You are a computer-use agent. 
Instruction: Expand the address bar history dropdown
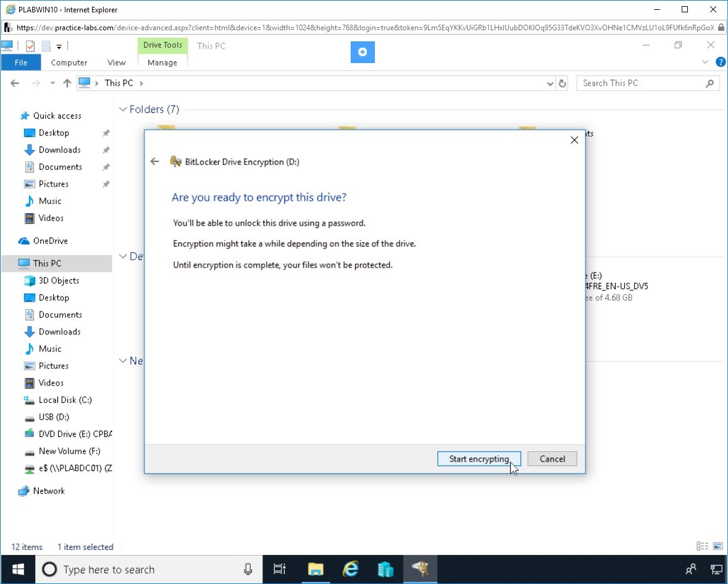tap(550, 83)
